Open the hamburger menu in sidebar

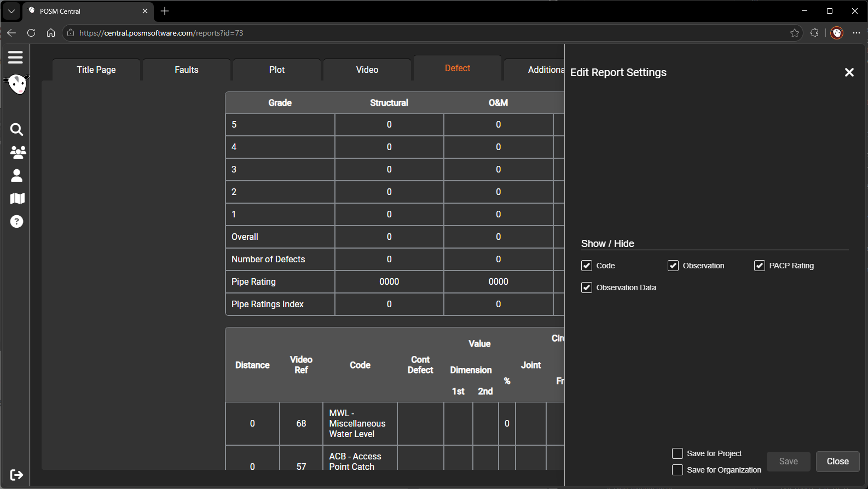pyautogui.click(x=15, y=57)
